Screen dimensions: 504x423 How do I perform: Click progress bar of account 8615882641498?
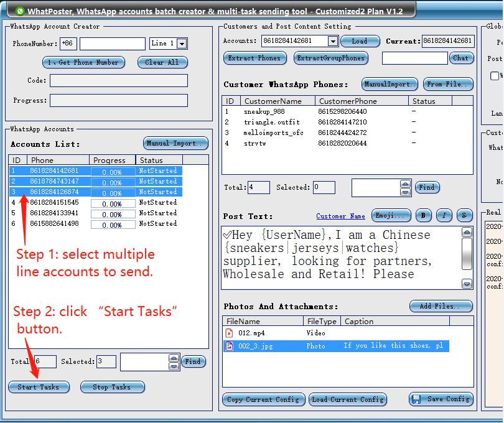(x=113, y=225)
